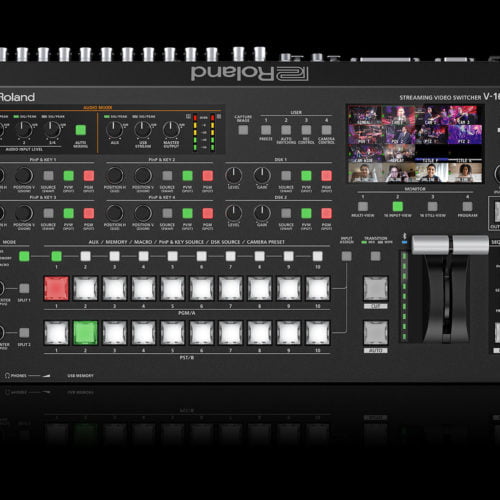
Task: Toggle DSK 1 PGM button
Action: [x=327, y=176]
